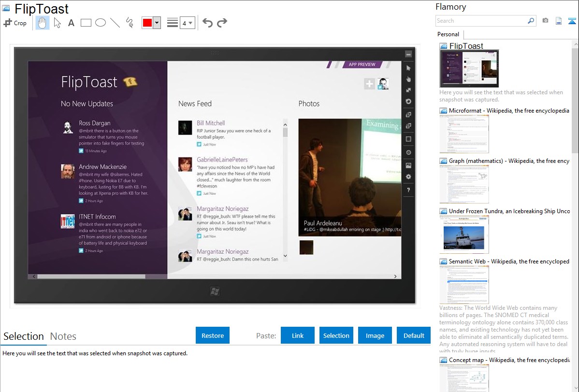
Task: Click 'Semantic Web - Wikipedia' snapshot title
Action: pyautogui.click(x=509, y=261)
